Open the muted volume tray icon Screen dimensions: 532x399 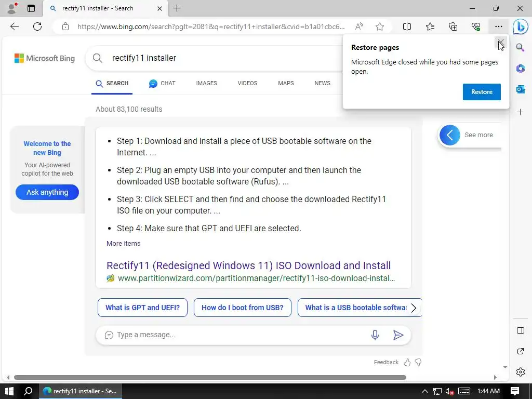coord(449,392)
